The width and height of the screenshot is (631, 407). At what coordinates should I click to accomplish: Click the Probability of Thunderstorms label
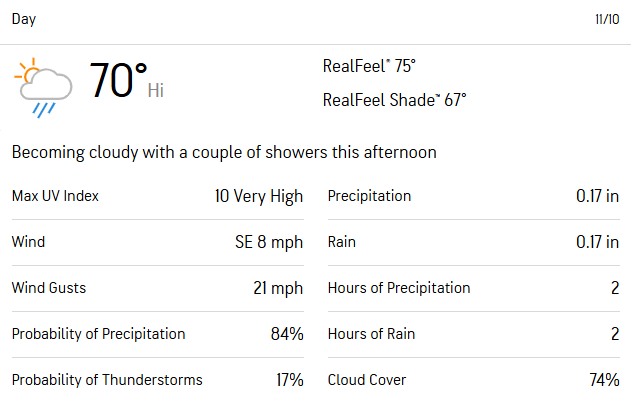[x=107, y=380]
